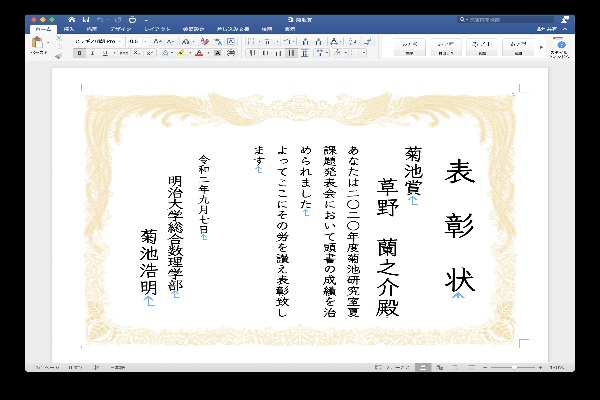This screenshot has height=400, width=600.
Task: Toggle the highlighted Justify alignment button
Action: point(291,53)
